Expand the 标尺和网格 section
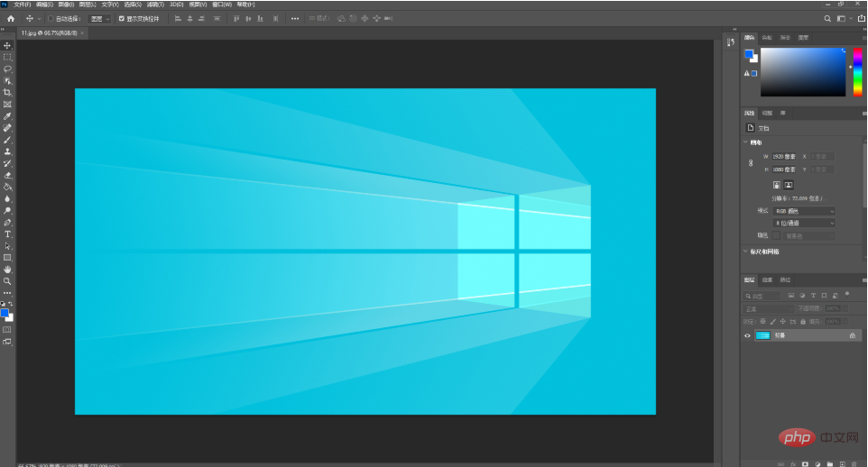Screen dimensions: 868x467 [746, 252]
